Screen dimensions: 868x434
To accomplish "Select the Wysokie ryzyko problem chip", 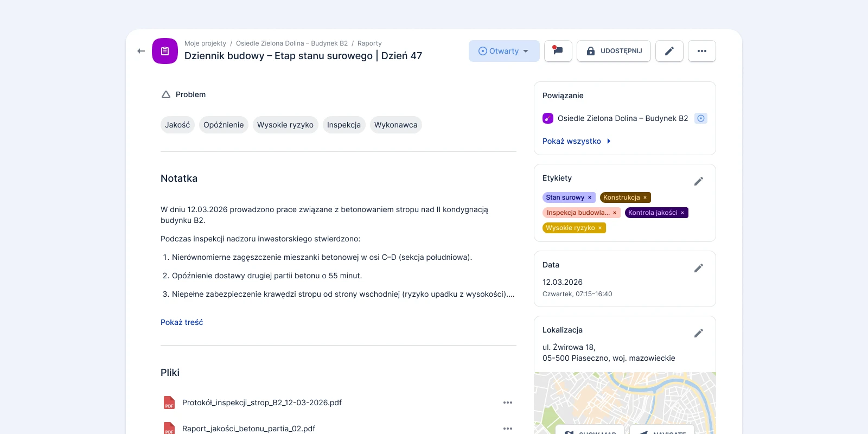I will point(285,125).
